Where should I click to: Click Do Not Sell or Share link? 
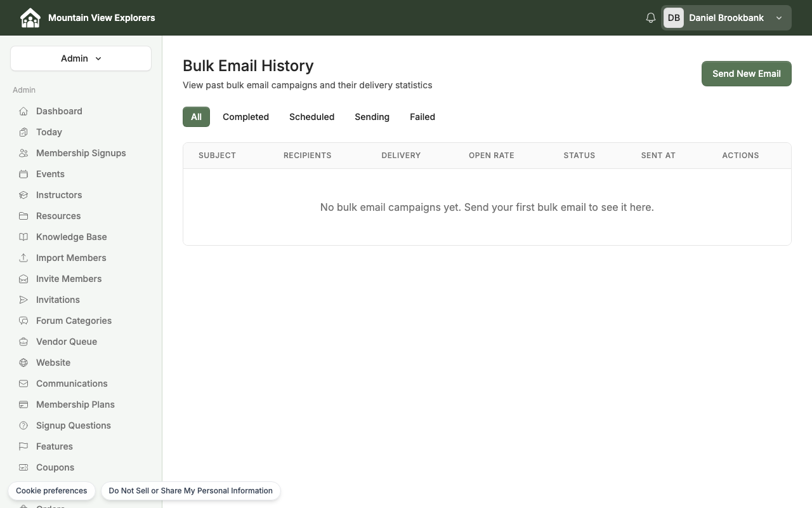pos(190,491)
